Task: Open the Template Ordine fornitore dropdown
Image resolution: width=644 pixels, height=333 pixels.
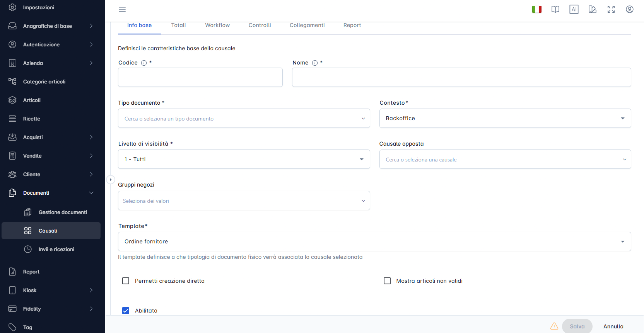Action: pos(374,241)
